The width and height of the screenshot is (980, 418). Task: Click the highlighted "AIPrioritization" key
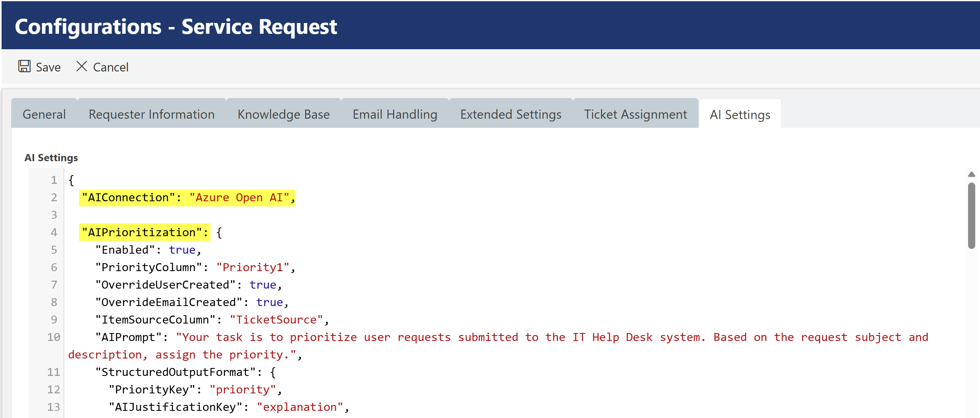(142, 233)
